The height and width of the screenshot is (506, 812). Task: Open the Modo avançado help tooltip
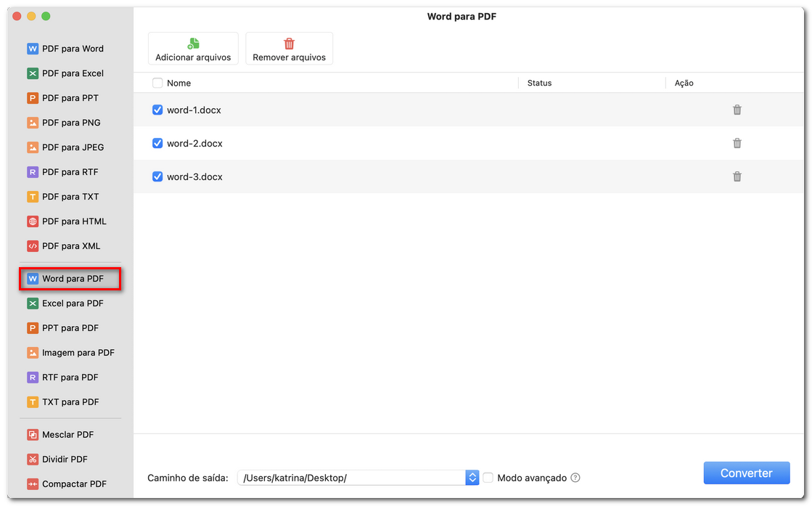(x=575, y=478)
